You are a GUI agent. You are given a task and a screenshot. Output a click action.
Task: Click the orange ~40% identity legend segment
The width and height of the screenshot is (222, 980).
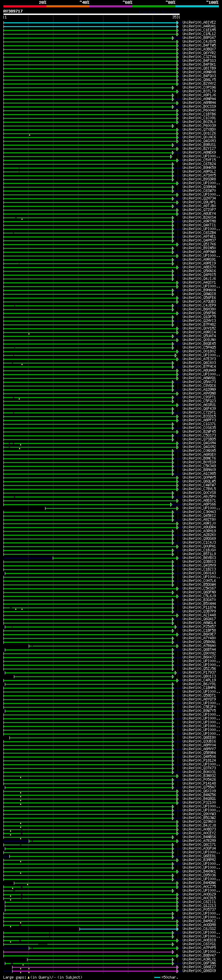68,6
